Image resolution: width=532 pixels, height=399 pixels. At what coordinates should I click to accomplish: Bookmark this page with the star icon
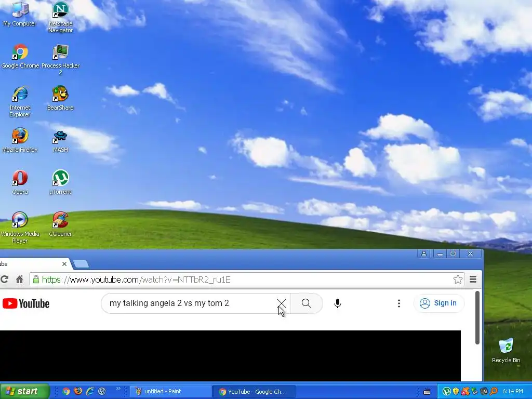[458, 279]
